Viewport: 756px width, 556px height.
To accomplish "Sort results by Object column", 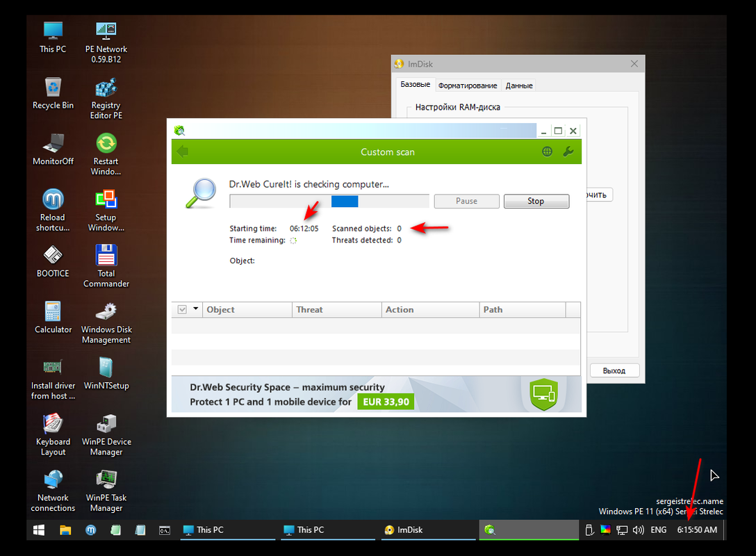I will 247,309.
